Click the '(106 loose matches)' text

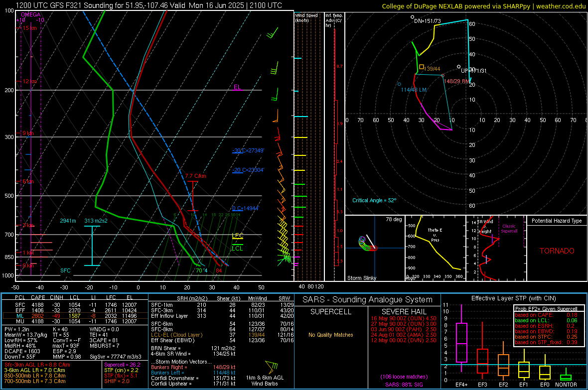point(404,377)
